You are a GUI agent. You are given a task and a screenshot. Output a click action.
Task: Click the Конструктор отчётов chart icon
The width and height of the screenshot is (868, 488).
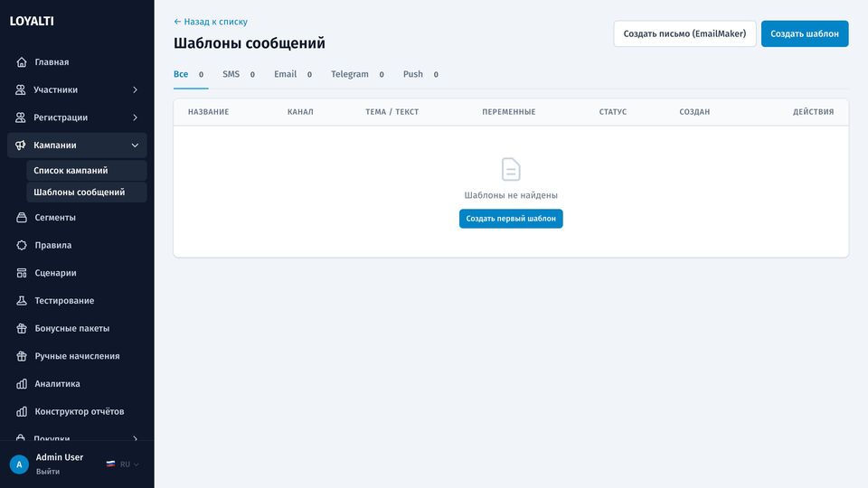(x=22, y=411)
